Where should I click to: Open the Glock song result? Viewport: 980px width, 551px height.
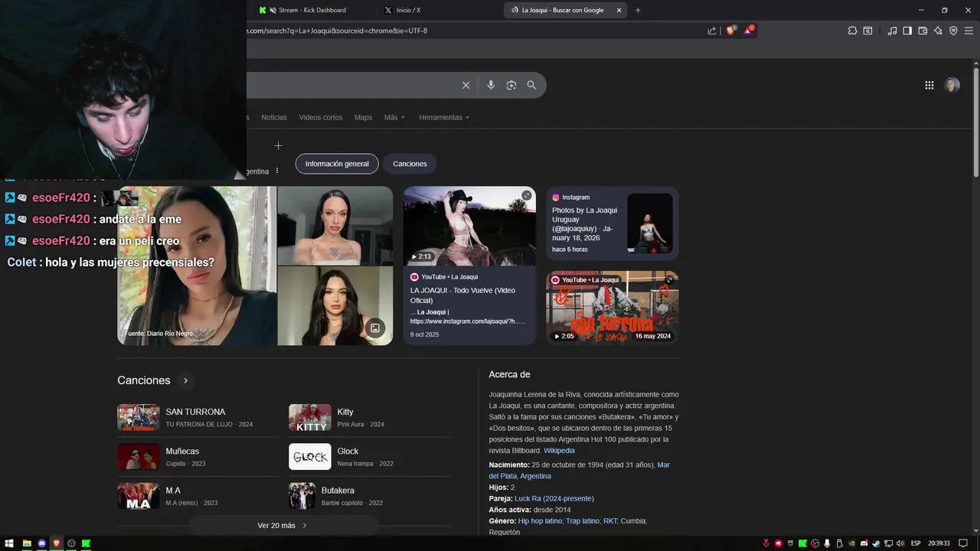(369, 457)
